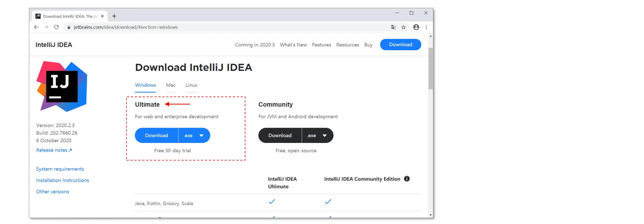Select the Download IntelliJ IDEA browser tab
This screenshot has height=224, width=644.
(70, 16)
